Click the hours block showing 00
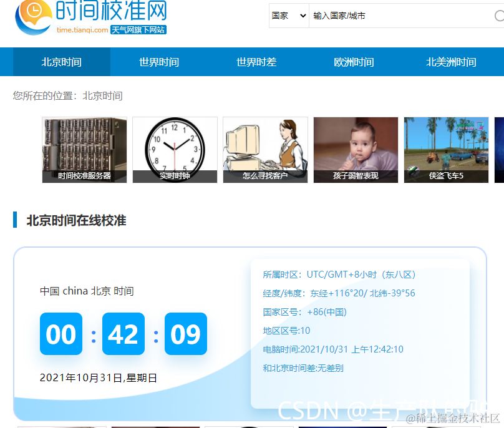 tap(61, 334)
